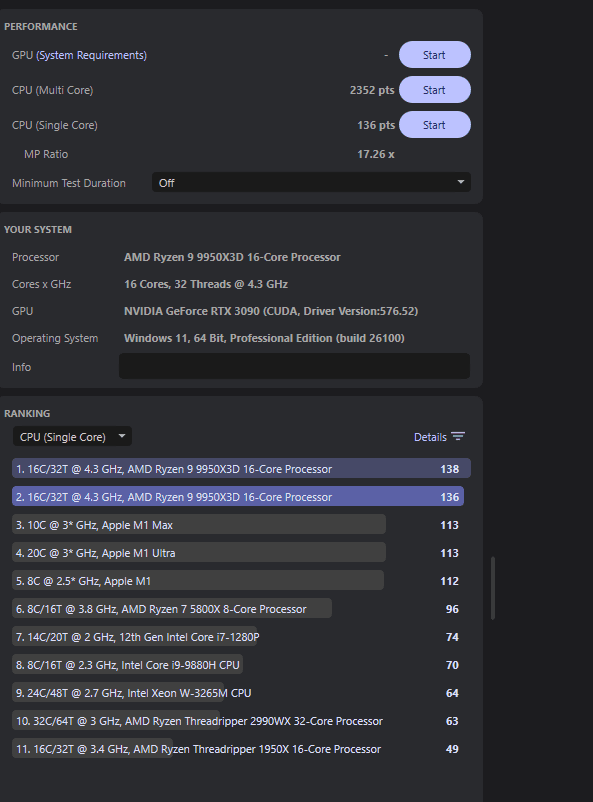Click the 136 pts single core score
This screenshot has height=802, width=593.
(x=376, y=125)
